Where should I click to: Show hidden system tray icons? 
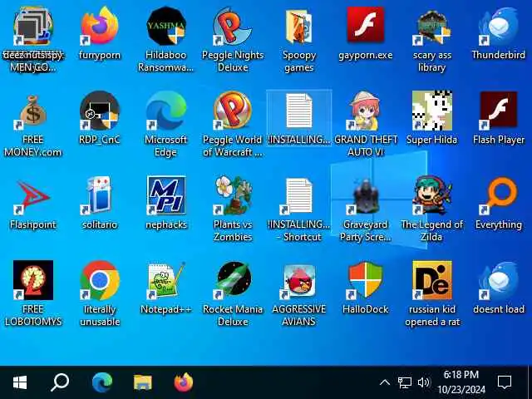coord(384,382)
